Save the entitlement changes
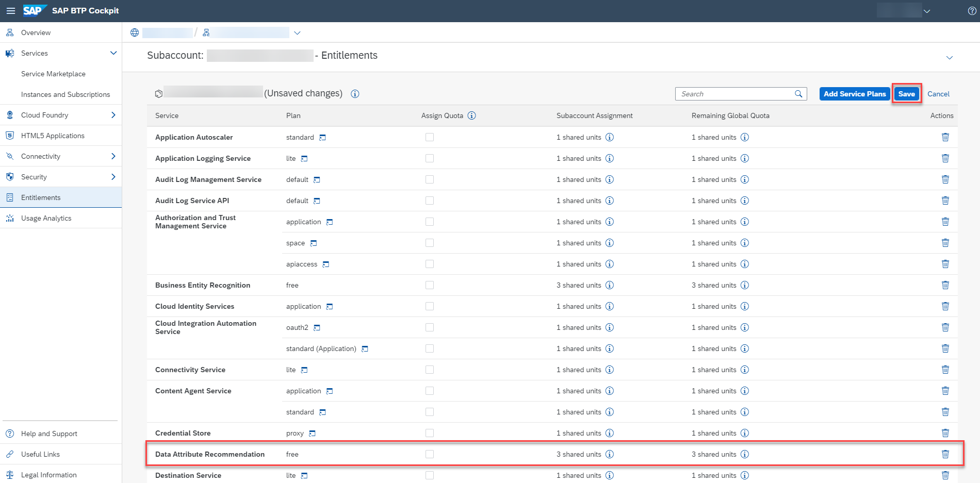Image resolution: width=980 pixels, height=483 pixels. (907, 94)
